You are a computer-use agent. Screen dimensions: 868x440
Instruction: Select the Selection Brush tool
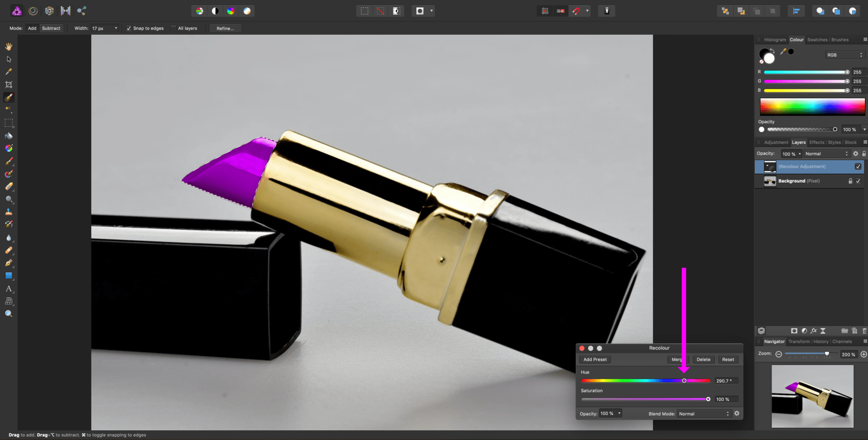[x=9, y=97]
